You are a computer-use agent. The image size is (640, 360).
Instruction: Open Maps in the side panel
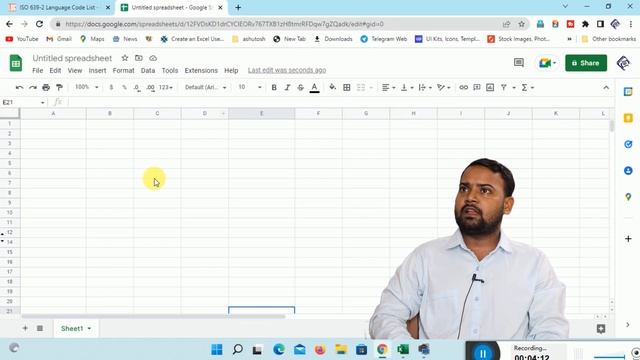coord(628,197)
